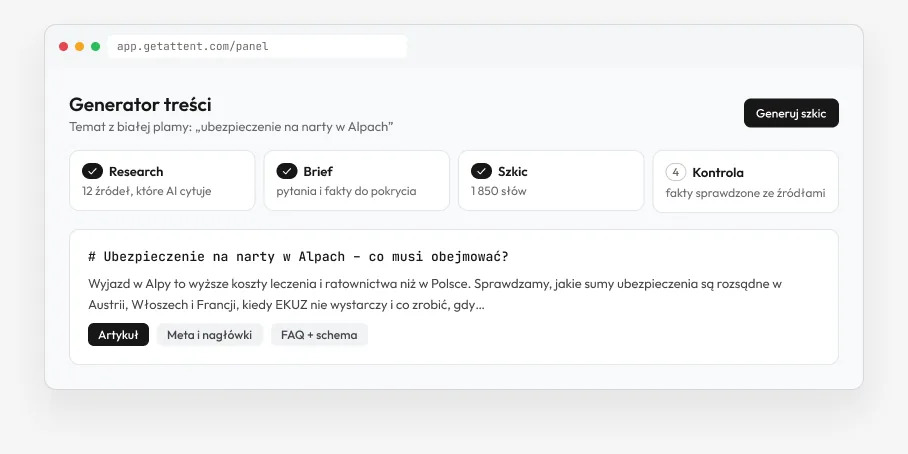The width and height of the screenshot is (908, 454).
Task: Open the Kontrola step card
Action: 746,182
